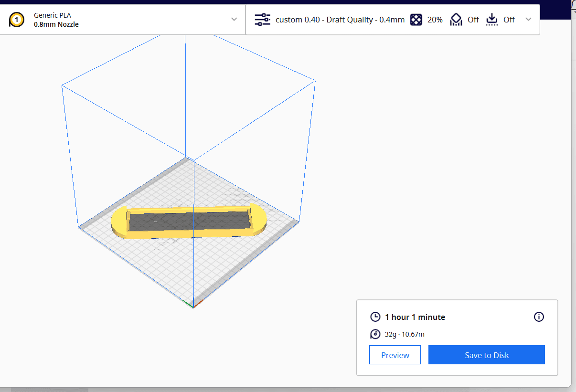576x392 pixels.
Task: Open the custom 0.40 Draft Quality profile
Action: click(x=340, y=20)
